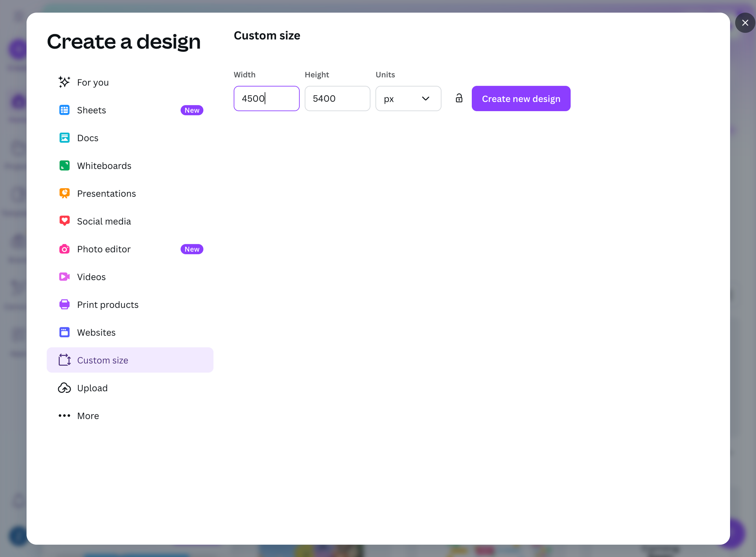This screenshot has width=756, height=557.
Task: Select the Whiteboards category label
Action: 104,166
